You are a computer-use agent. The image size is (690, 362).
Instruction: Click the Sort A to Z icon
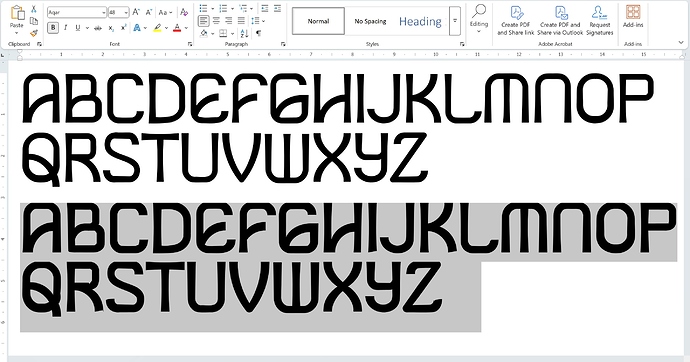245,33
